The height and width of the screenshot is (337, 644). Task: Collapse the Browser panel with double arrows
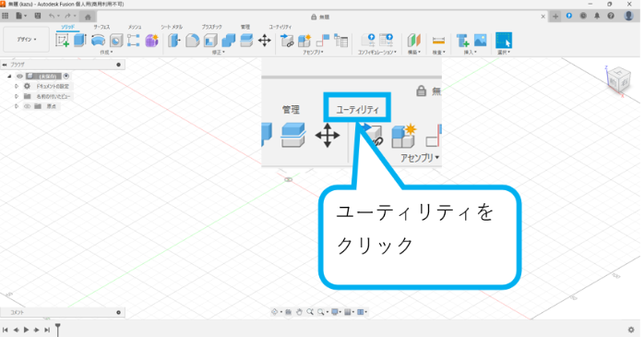pos(5,65)
